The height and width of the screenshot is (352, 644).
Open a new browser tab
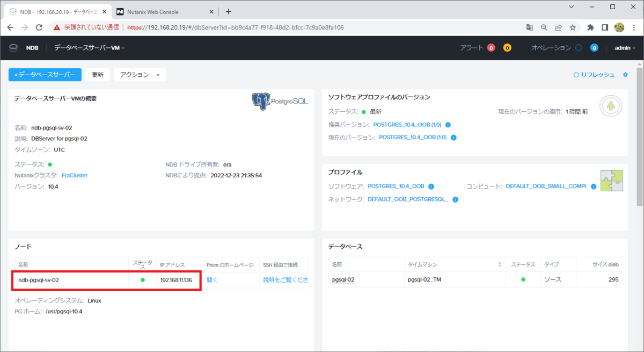[x=229, y=11]
